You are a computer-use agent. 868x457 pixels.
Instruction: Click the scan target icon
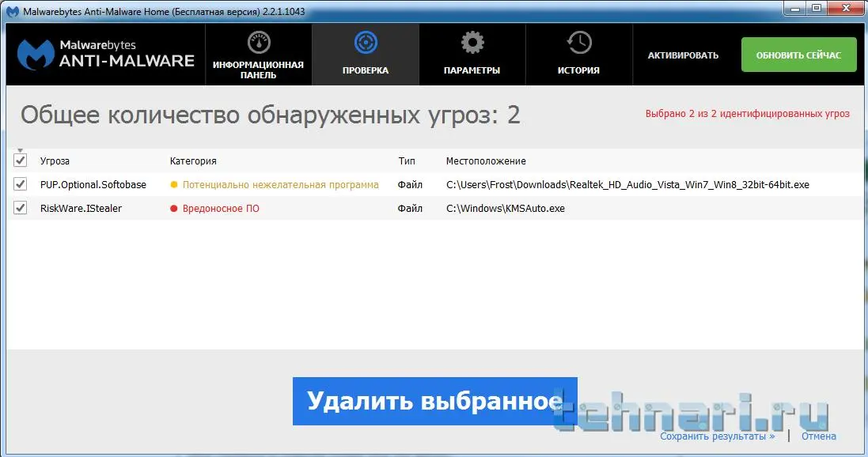(x=366, y=43)
